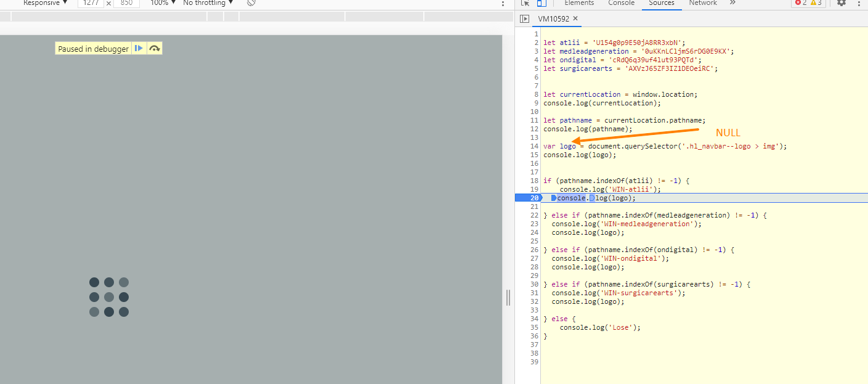
Task: Click the string 'U154g0p9E50jA8RR3xbN'
Action: tap(636, 43)
